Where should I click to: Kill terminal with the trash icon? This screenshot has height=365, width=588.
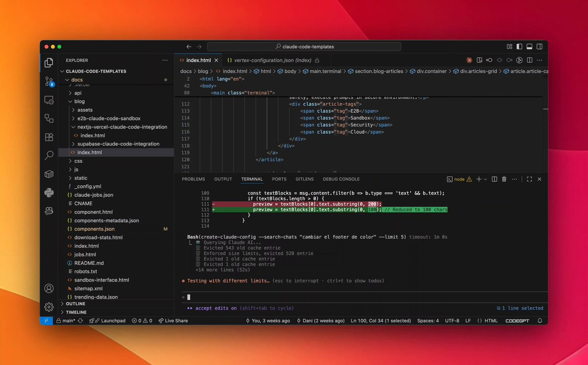tap(504, 179)
